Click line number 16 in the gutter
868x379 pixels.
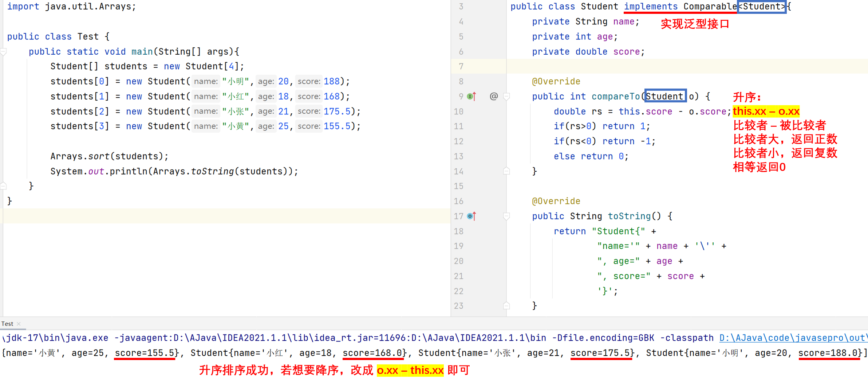pos(459,201)
